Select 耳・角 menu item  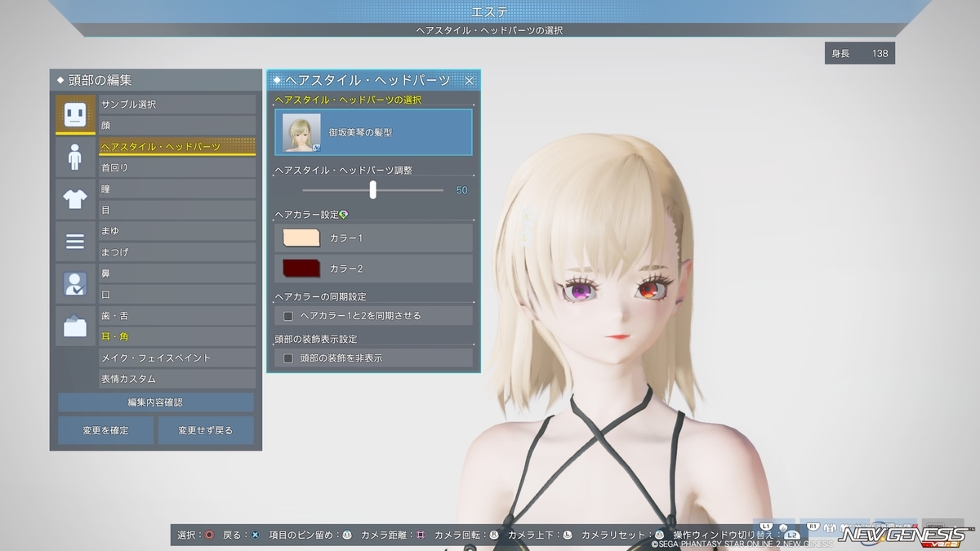click(x=177, y=336)
